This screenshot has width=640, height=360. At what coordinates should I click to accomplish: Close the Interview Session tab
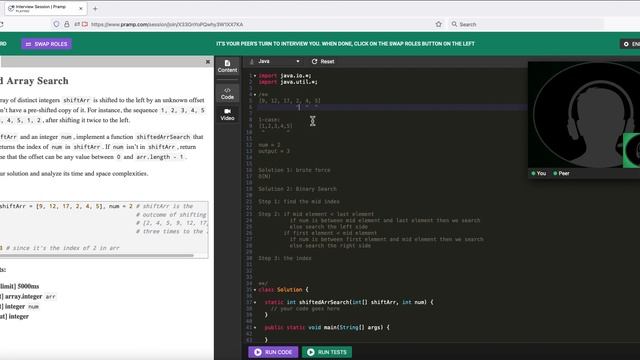pyautogui.click(x=81, y=9)
